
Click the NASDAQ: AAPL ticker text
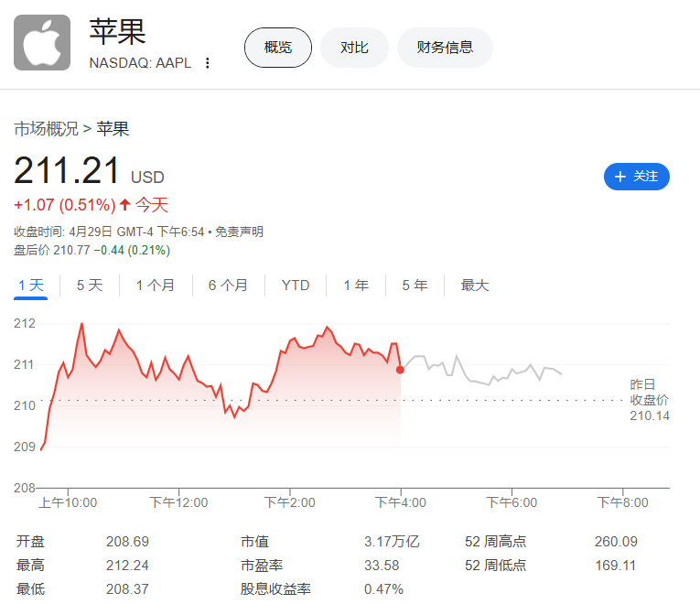(140, 63)
